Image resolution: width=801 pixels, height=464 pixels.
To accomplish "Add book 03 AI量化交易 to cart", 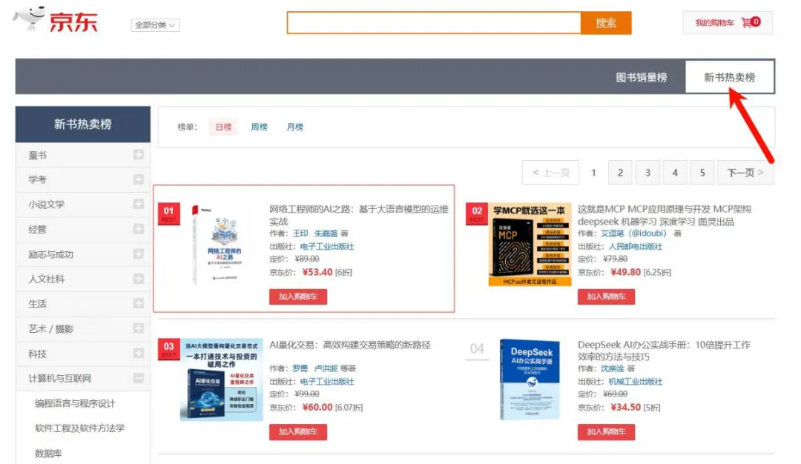I will (298, 432).
